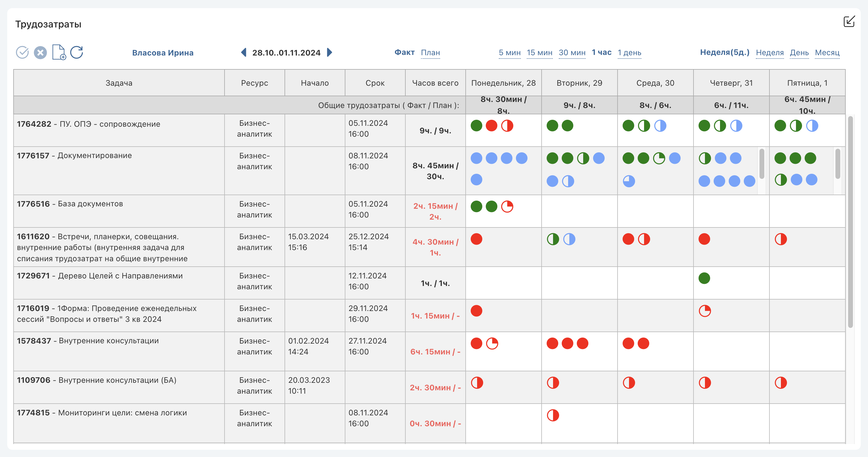Click the refresh icon
The width and height of the screenshot is (868, 457).
[x=77, y=52]
